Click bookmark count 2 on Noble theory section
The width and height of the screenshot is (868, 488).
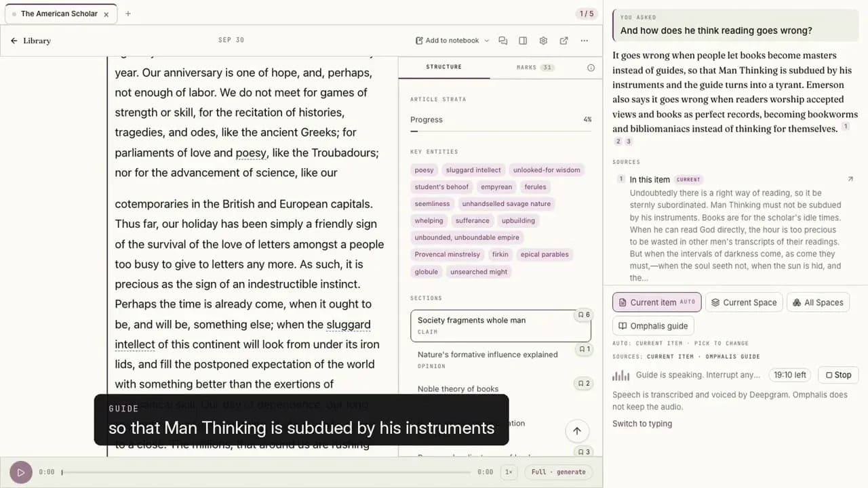pyautogui.click(x=583, y=384)
